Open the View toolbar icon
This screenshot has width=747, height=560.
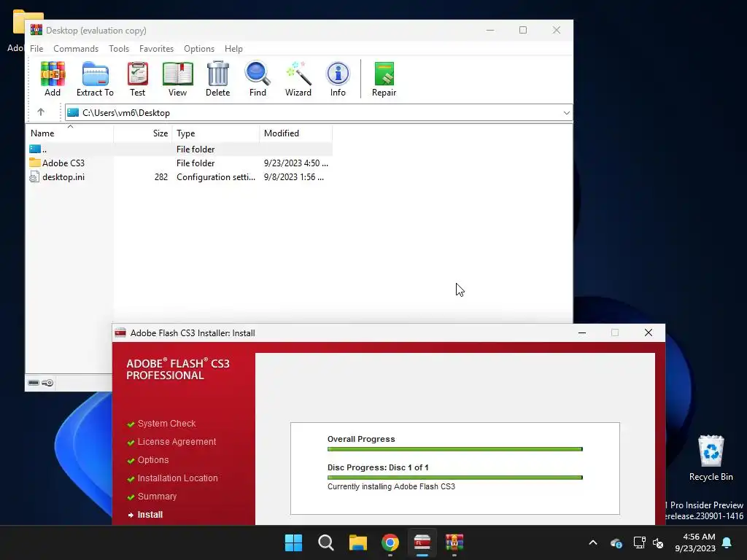178,79
